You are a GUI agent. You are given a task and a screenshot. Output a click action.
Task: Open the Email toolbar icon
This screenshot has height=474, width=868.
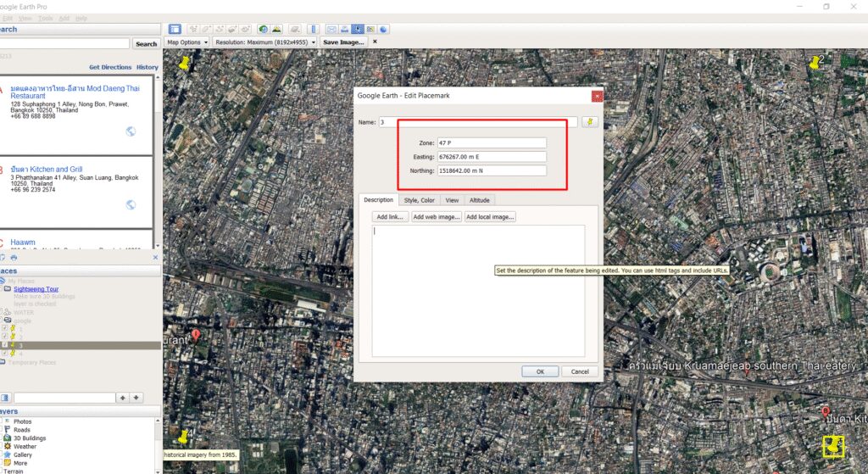(x=331, y=29)
